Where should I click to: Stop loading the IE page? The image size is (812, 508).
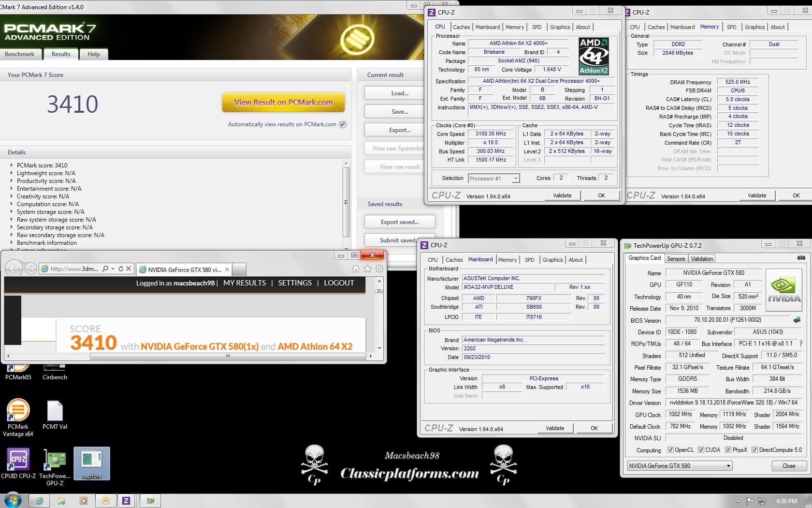[129, 269]
